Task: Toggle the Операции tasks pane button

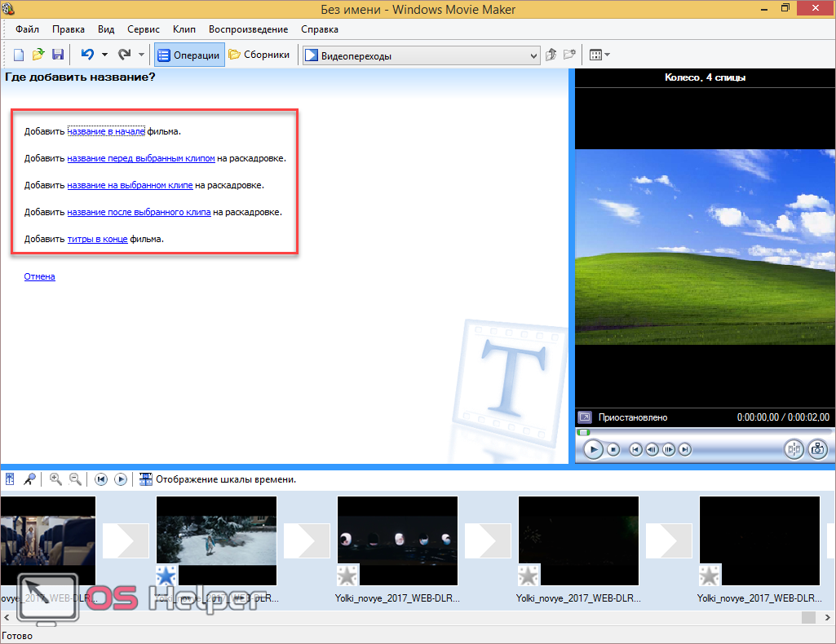Action: pos(189,55)
